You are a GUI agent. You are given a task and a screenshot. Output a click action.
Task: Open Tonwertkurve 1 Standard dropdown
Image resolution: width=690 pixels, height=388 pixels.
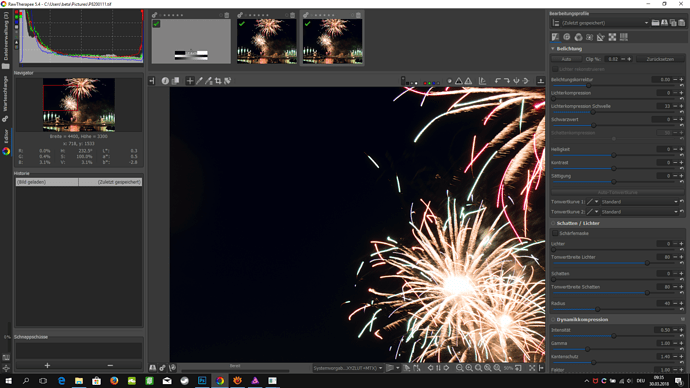click(640, 202)
